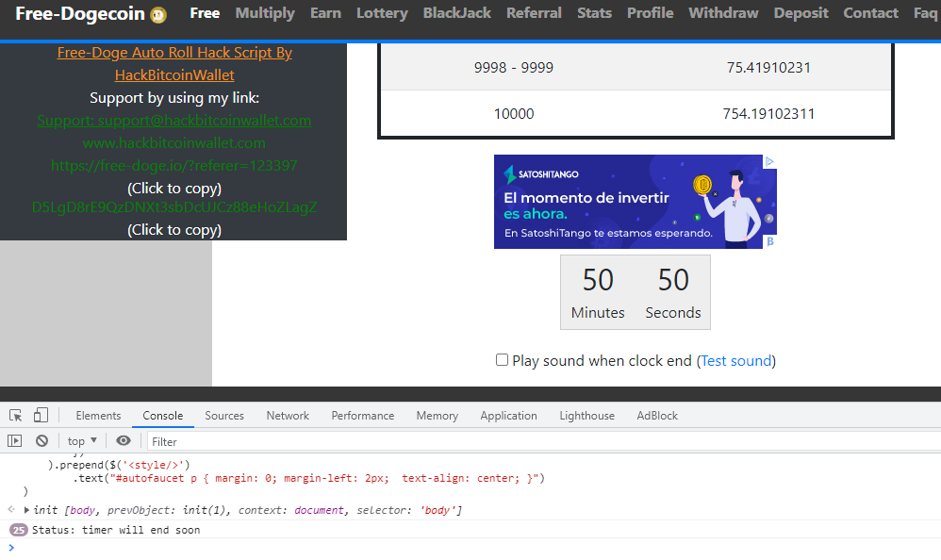Open the BlackJack page
Image resolution: width=941 pixels, height=560 pixels.
tap(456, 13)
